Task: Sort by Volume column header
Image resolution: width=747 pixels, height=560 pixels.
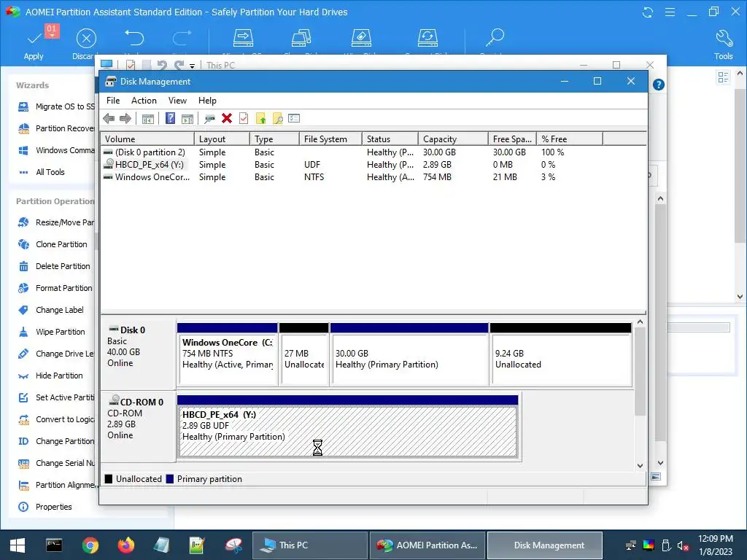Action: [147, 139]
